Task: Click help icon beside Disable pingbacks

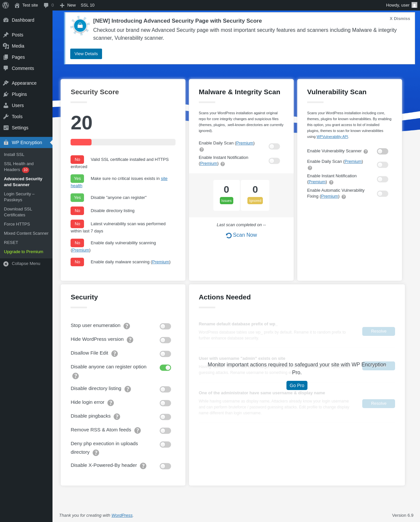Action: pyautogui.click(x=117, y=417)
